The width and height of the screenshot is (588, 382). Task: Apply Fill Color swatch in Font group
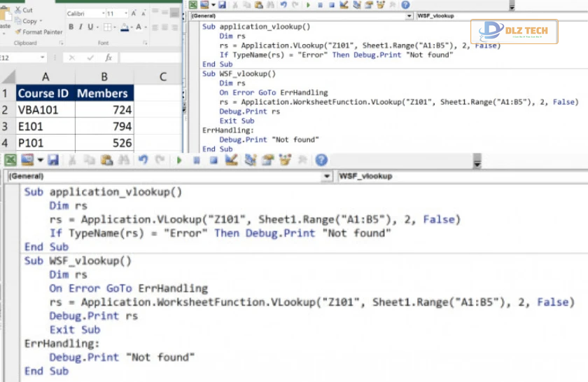point(125,27)
